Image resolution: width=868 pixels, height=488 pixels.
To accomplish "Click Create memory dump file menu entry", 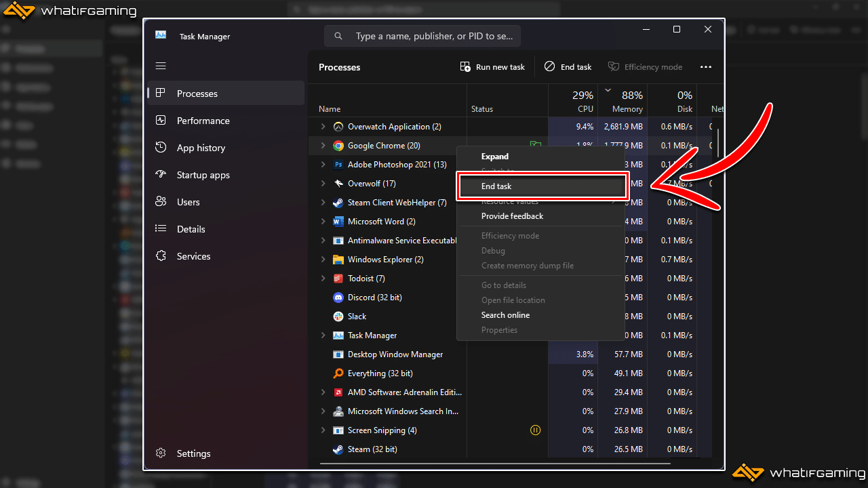I will pyautogui.click(x=528, y=266).
